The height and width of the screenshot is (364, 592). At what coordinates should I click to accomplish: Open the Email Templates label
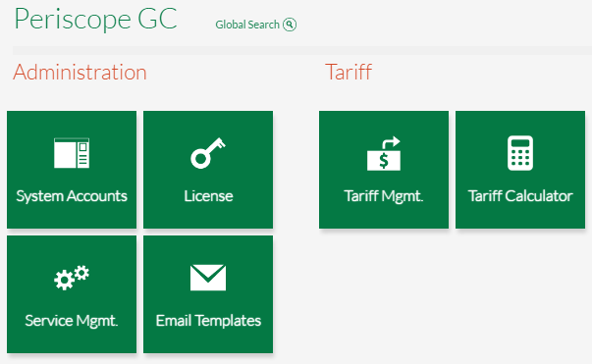[208, 321]
